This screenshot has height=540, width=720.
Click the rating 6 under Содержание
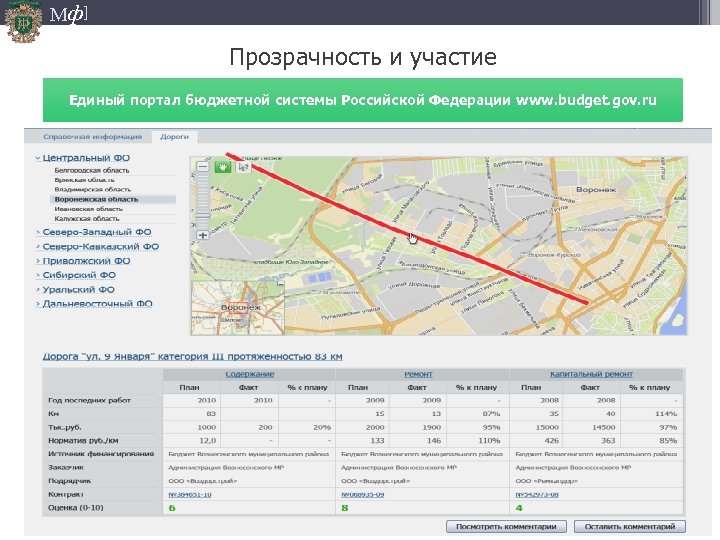172,508
